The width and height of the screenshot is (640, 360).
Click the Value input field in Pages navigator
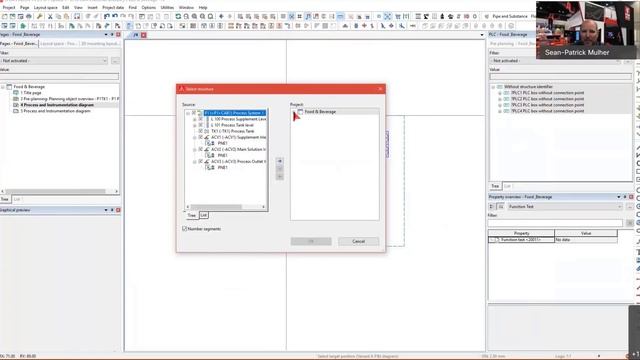point(60,76)
